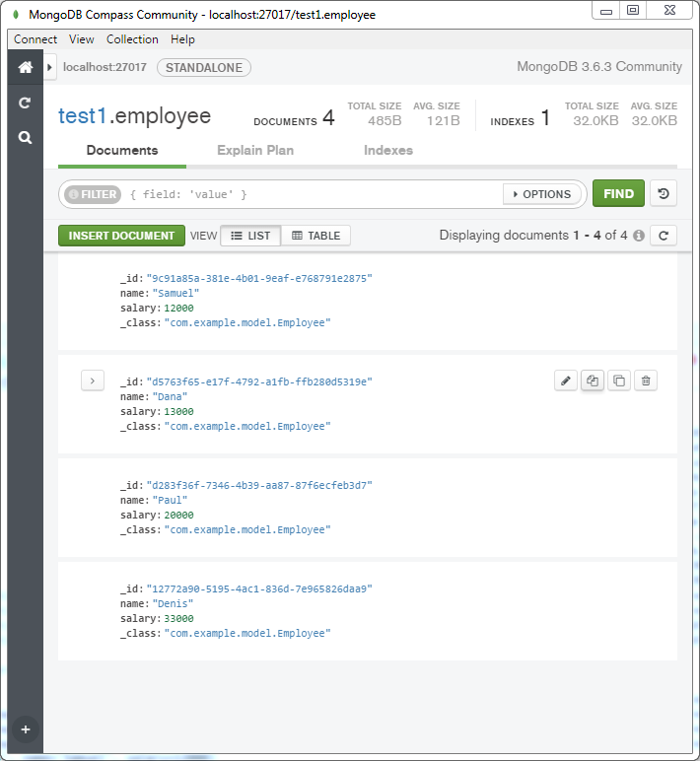Click MongoDB 3.6.3 Community version text

599,66
